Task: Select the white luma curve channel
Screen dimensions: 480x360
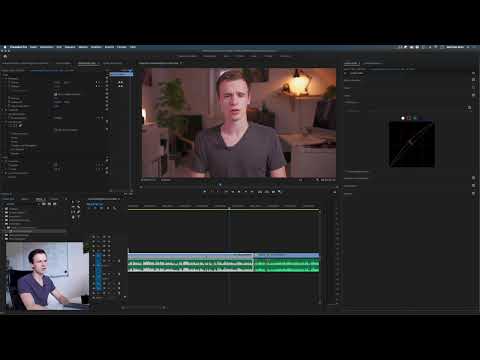Action: pos(403,118)
